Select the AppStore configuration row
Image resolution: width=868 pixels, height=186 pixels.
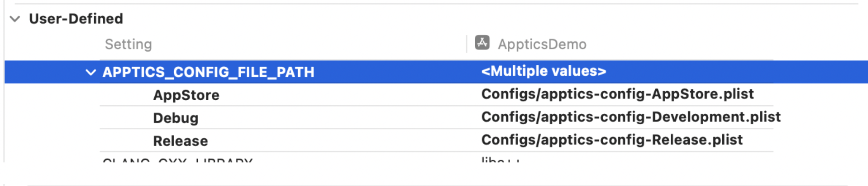[x=186, y=95]
